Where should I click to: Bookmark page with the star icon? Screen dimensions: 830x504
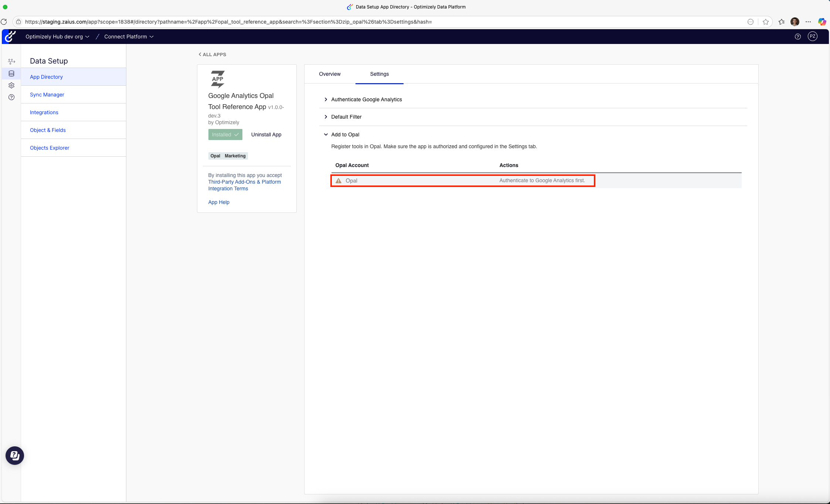766,22
